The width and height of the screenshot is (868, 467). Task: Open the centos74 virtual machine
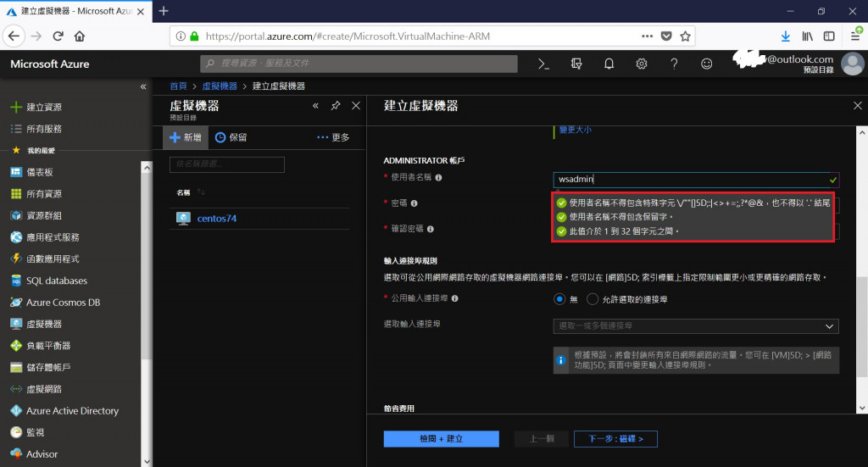(x=216, y=218)
